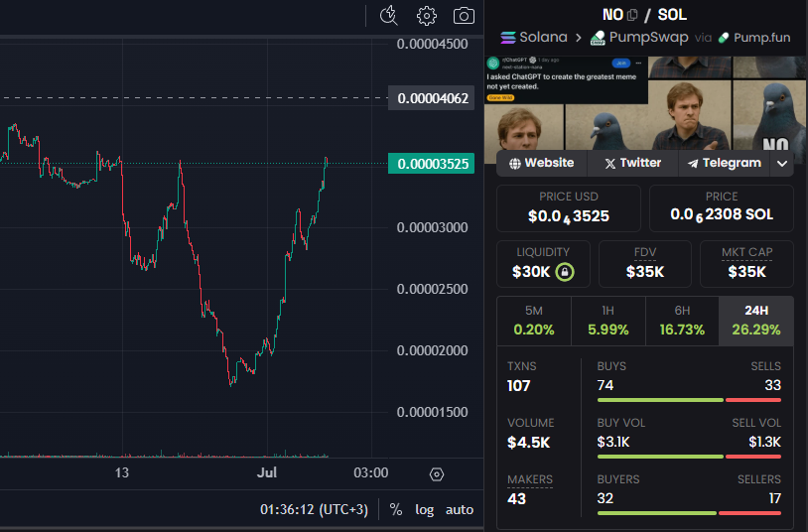Click the SELL VOL value $1.3K

[764, 442]
